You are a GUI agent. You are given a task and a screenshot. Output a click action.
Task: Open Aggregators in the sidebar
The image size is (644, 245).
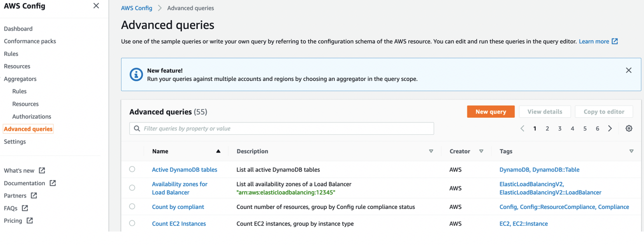click(x=20, y=79)
